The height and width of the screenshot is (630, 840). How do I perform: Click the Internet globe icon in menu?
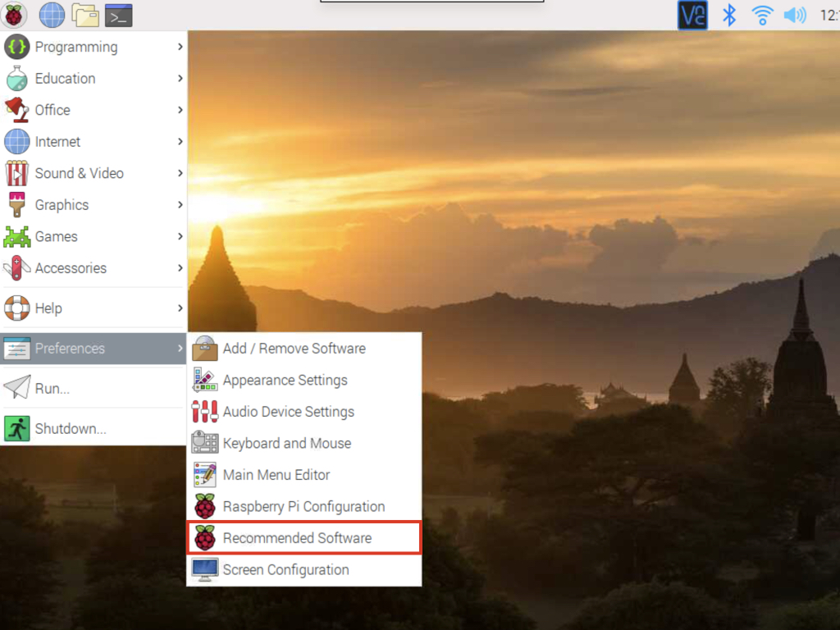[16, 141]
